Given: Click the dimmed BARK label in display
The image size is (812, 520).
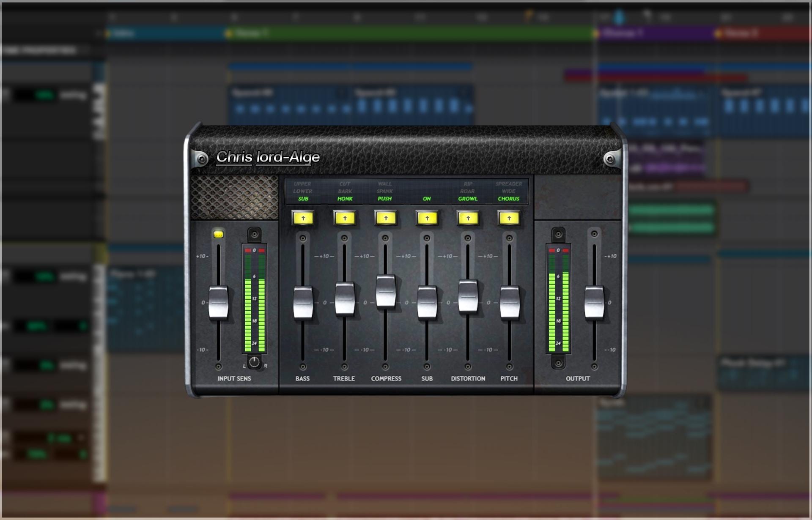Looking at the screenshot, I should pos(345,191).
